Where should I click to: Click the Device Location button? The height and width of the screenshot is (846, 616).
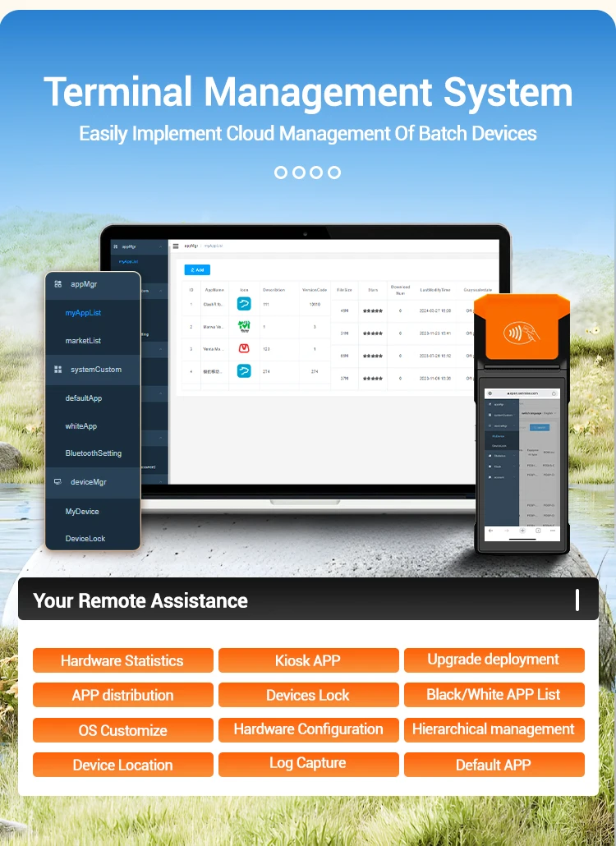click(123, 765)
